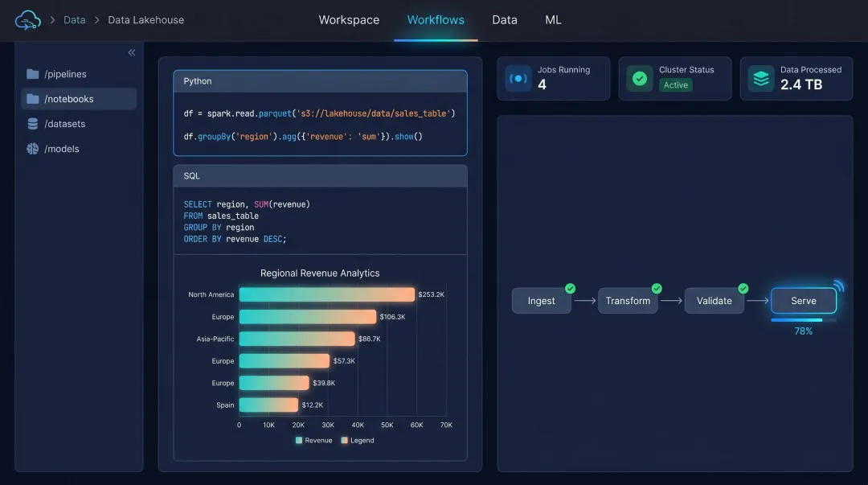Switch to the Workflows tab

[436, 20]
